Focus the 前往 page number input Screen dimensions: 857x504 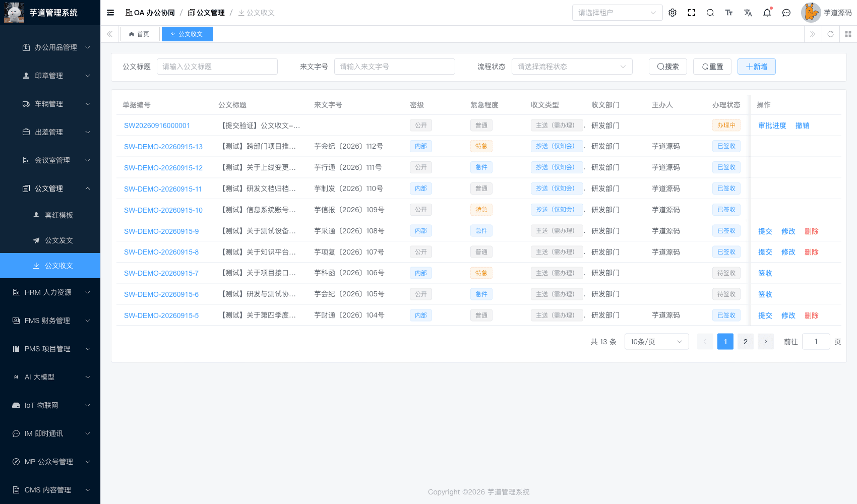(x=816, y=342)
